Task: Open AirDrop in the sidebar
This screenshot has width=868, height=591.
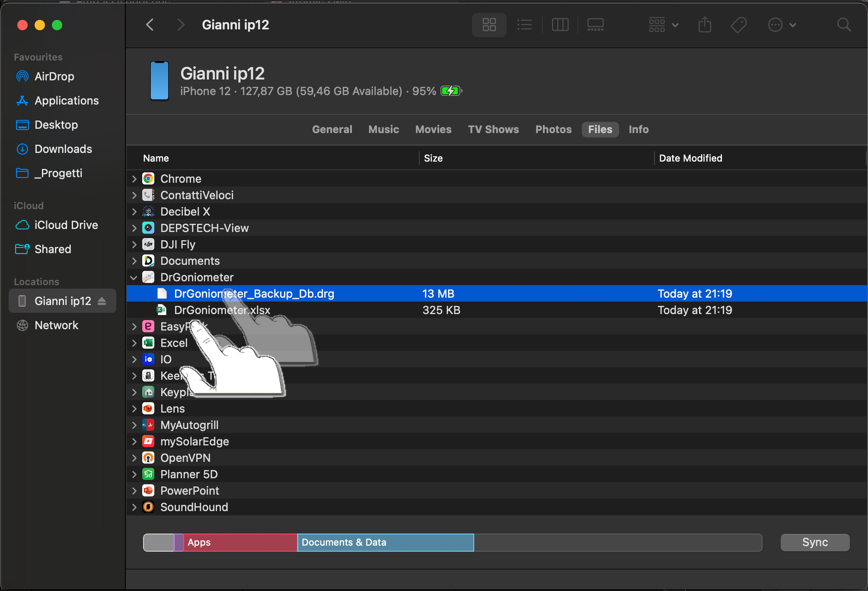Action: 54,76
